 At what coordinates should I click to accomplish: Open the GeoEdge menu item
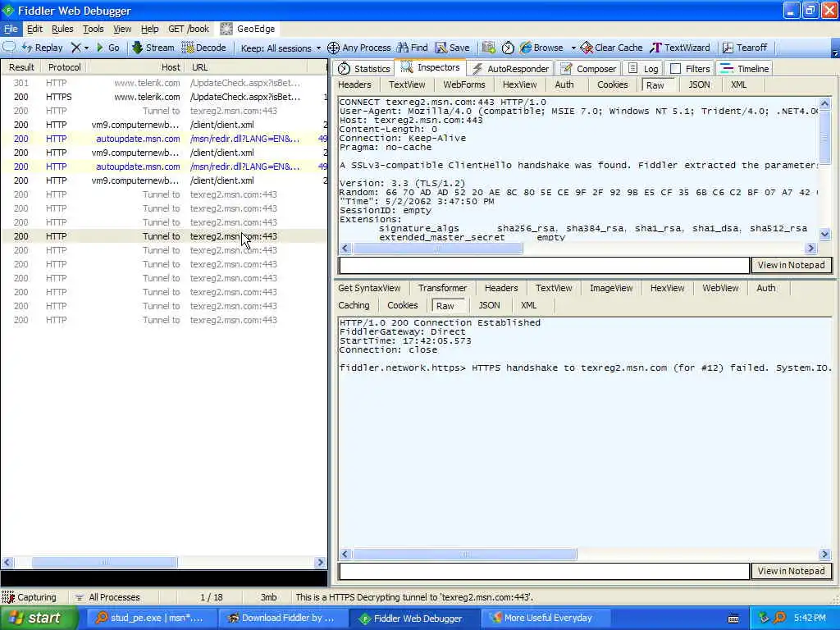coord(249,29)
